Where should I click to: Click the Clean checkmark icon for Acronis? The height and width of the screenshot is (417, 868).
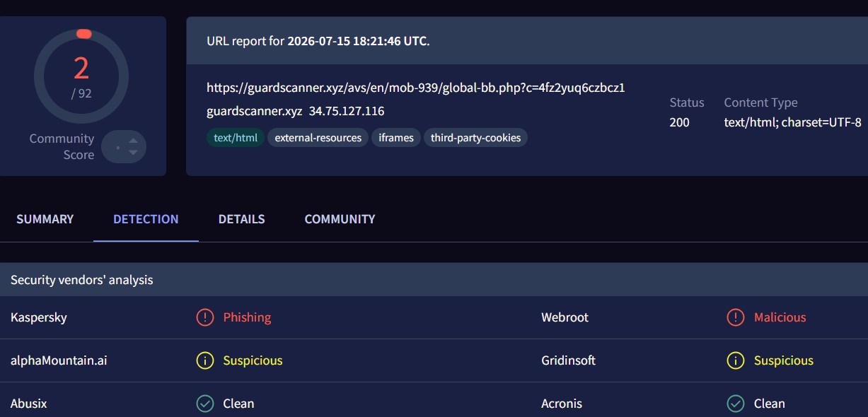point(736,404)
